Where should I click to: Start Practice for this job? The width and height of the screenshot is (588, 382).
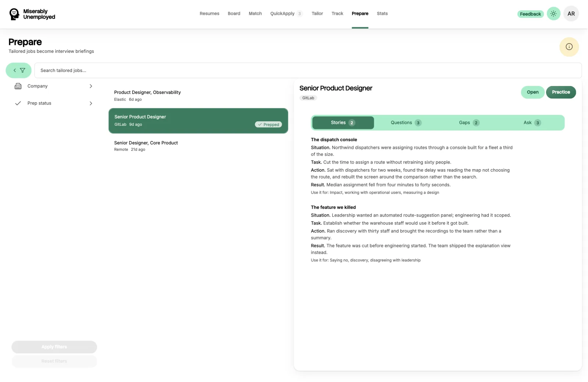pos(561,92)
